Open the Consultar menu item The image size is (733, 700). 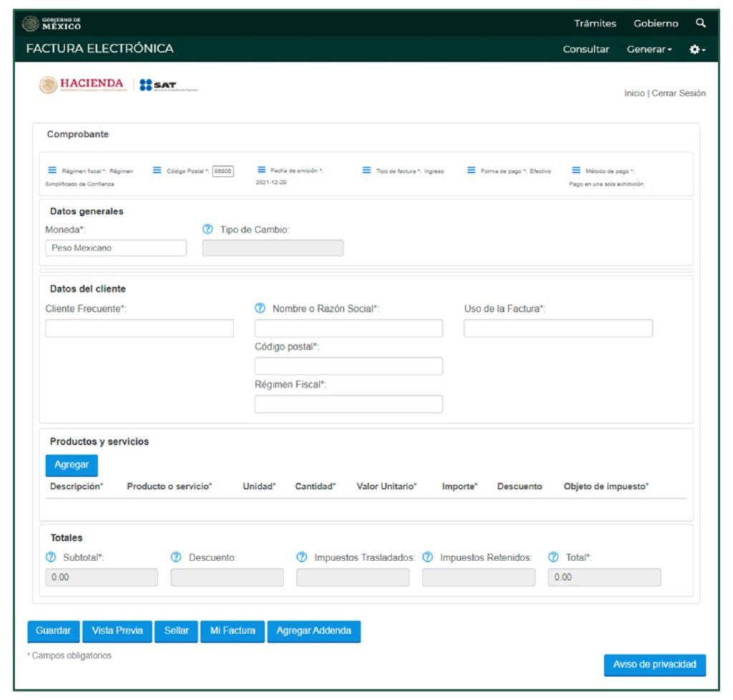(x=586, y=49)
